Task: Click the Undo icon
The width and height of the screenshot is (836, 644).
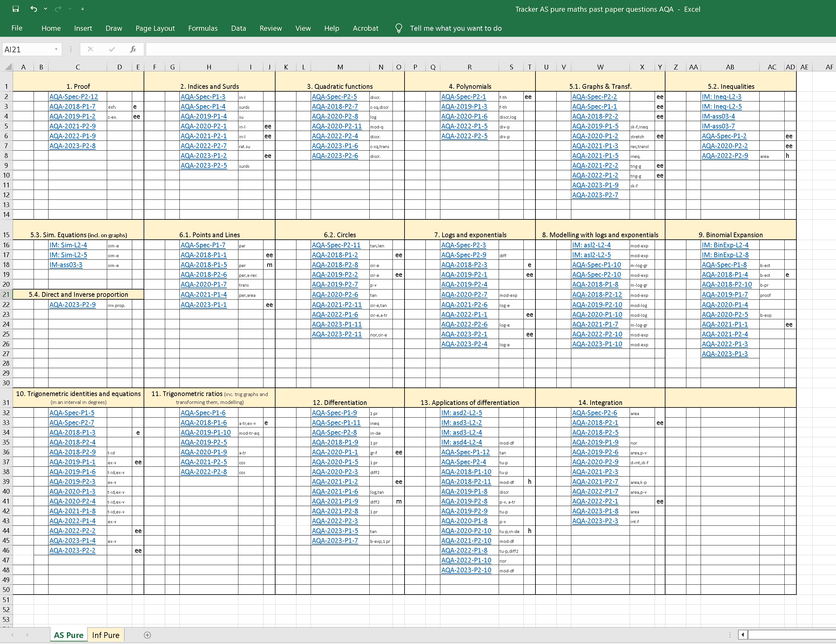Action: tap(34, 9)
